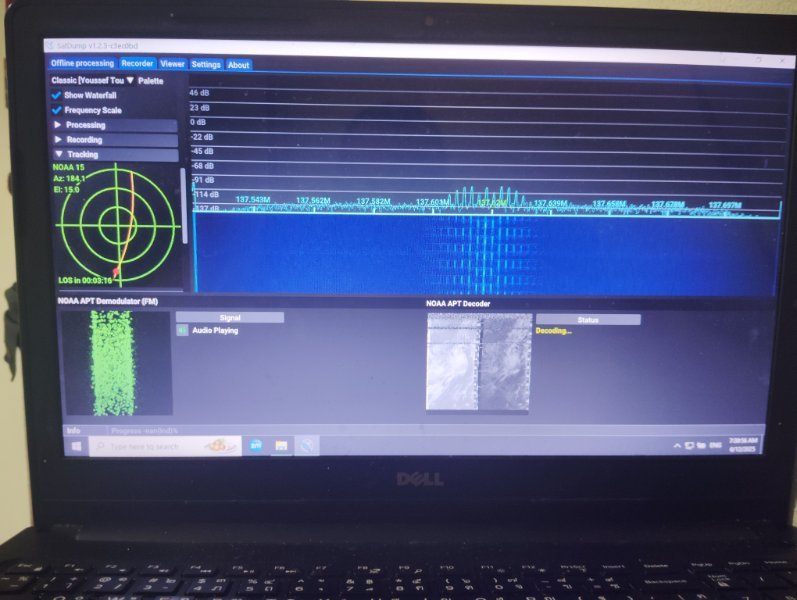Image resolution: width=797 pixels, height=600 pixels.
Task: Click the ENG language indicator
Action: click(x=715, y=445)
